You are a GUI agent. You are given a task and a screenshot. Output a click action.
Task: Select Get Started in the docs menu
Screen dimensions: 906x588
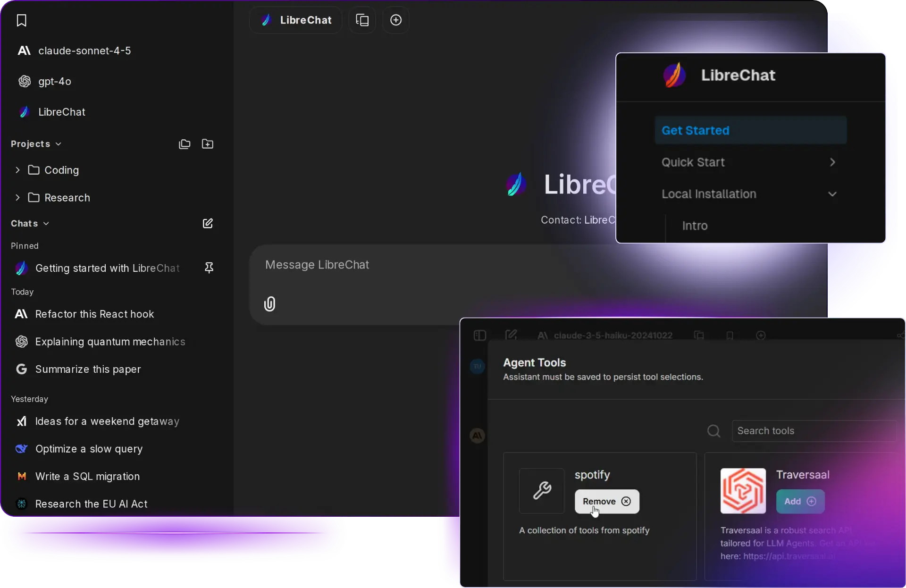click(750, 130)
